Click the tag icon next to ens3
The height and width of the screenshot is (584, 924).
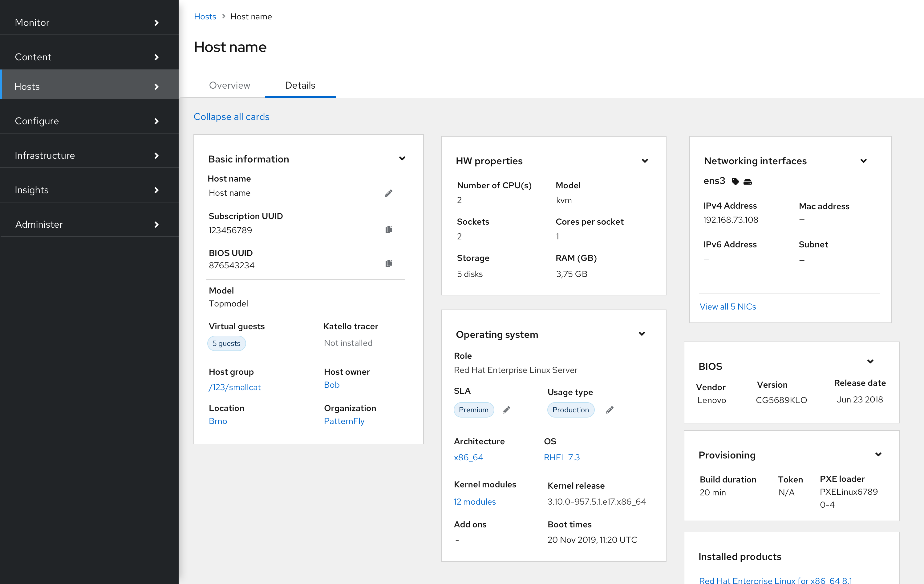pyautogui.click(x=735, y=181)
